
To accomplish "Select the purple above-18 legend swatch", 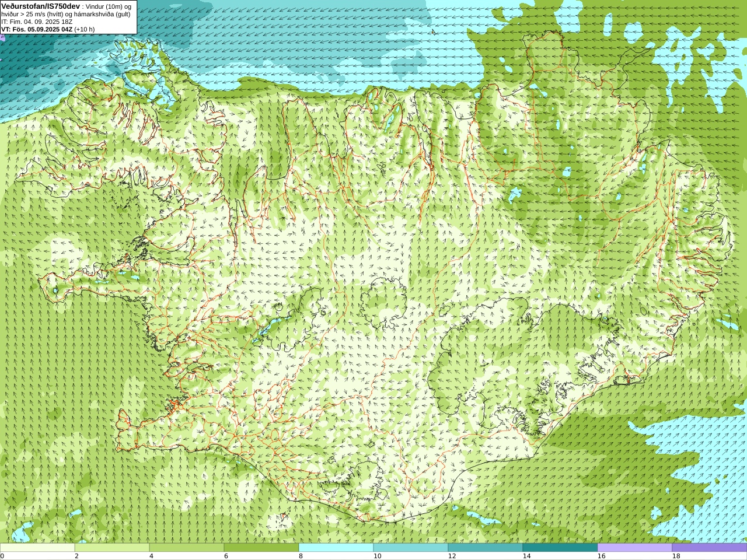I will tap(710, 548).
